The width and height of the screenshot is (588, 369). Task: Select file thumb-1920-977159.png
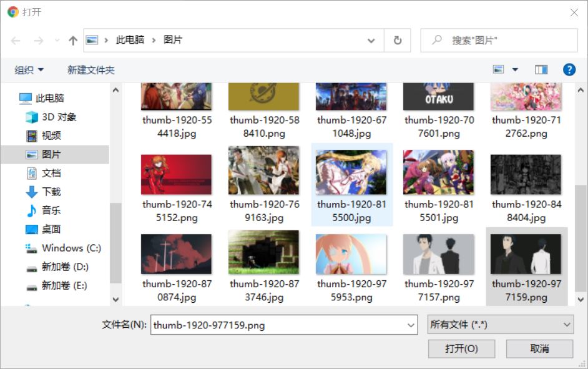pos(526,267)
